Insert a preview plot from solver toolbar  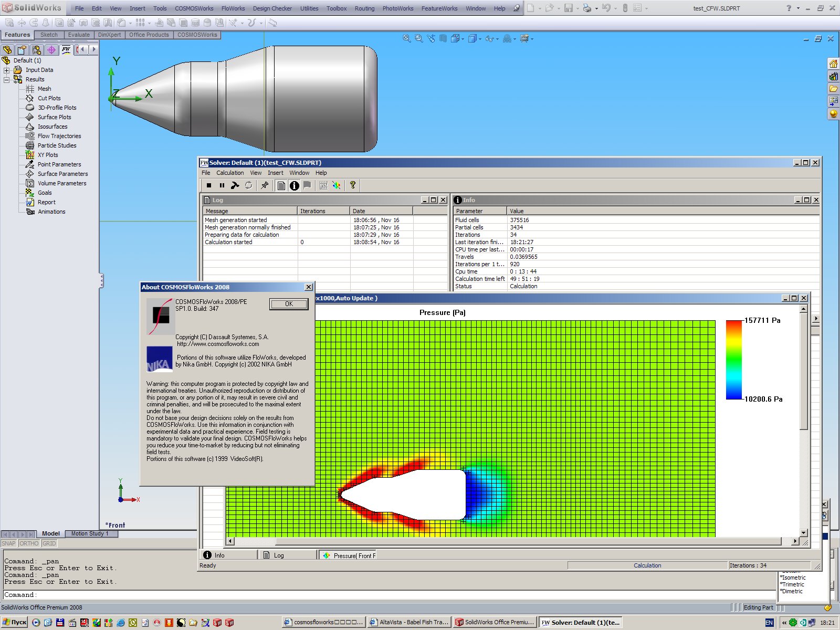click(337, 185)
